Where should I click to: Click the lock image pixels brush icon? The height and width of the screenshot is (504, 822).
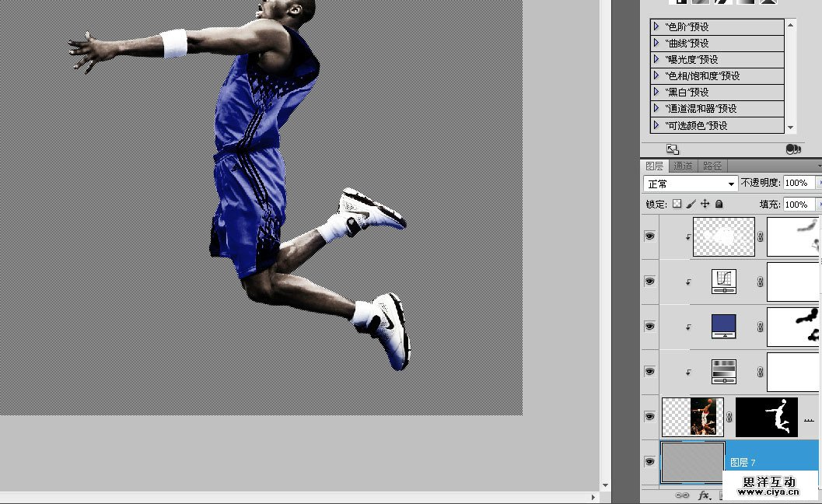(x=691, y=205)
